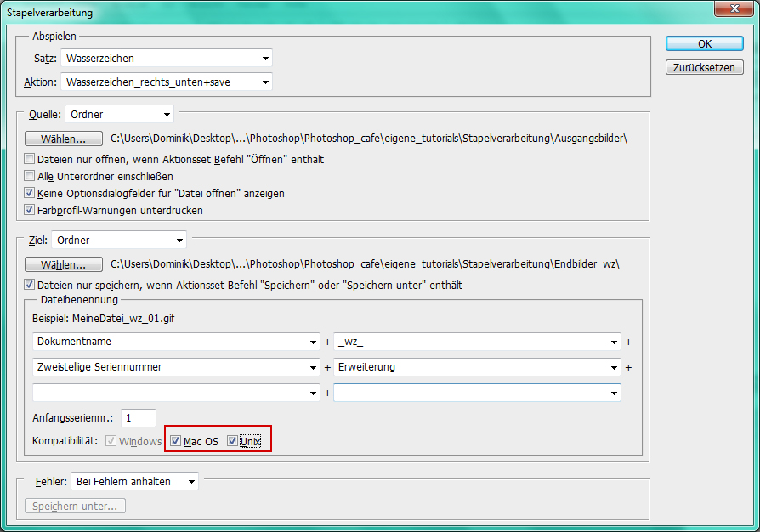The height and width of the screenshot is (532, 760).
Task: Click Wählen button for destination folder Endbilder_wz
Action: pyautogui.click(x=64, y=264)
